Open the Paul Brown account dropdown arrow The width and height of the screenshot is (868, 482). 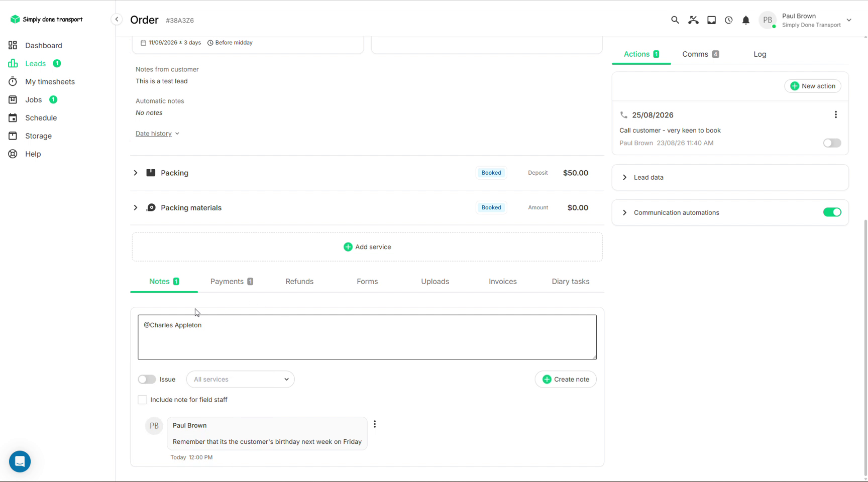[849, 20]
